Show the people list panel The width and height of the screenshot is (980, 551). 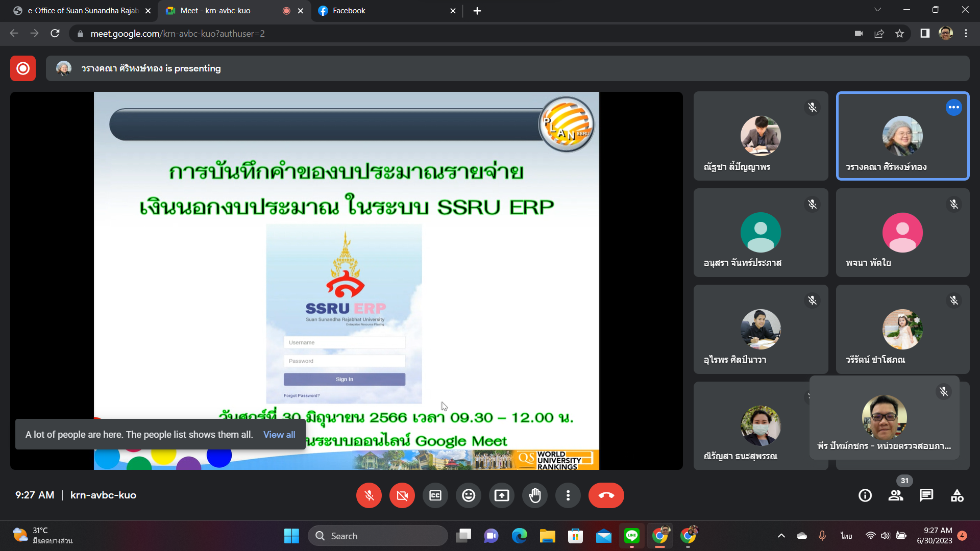click(x=896, y=495)
